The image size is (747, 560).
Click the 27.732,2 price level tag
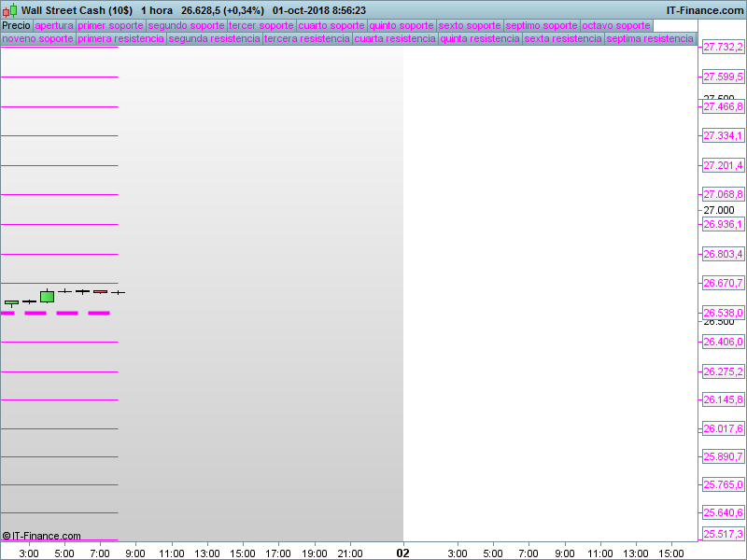click(723, 47)
